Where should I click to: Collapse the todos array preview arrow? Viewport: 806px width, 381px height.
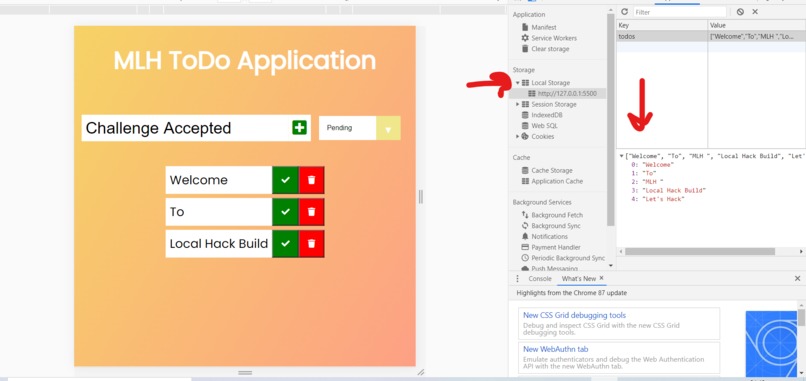coord(622,156)
